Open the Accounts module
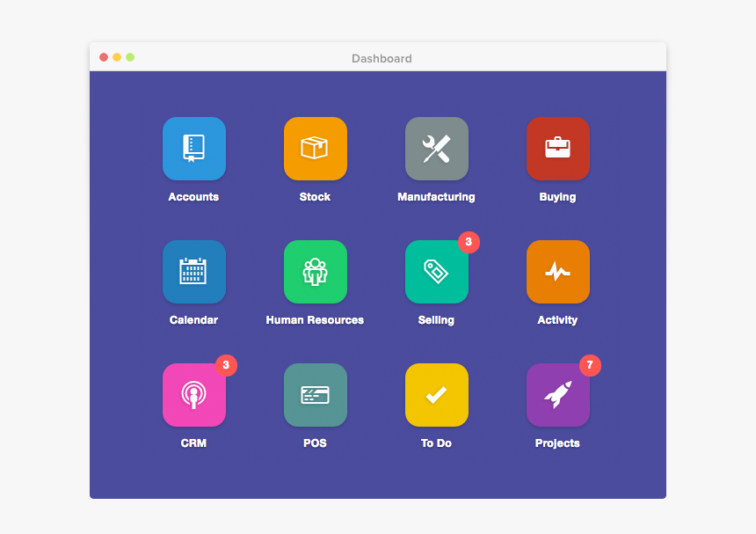 (193, 149)
